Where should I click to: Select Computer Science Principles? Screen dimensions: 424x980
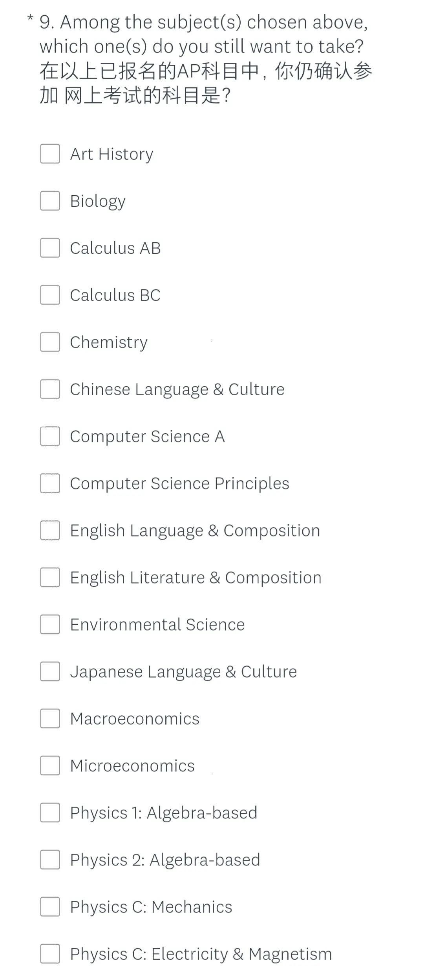pyautogui.click(x=49, y=483)
